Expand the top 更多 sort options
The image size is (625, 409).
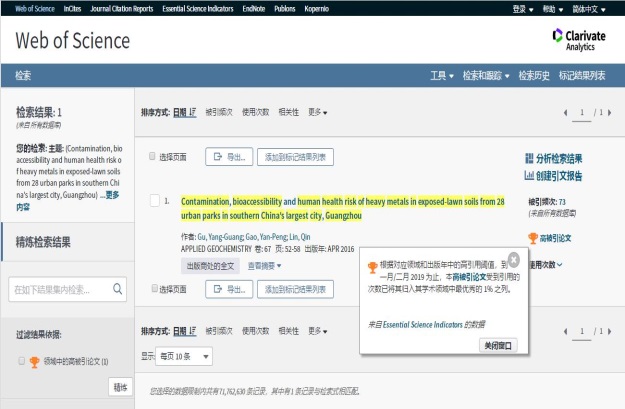317,112
